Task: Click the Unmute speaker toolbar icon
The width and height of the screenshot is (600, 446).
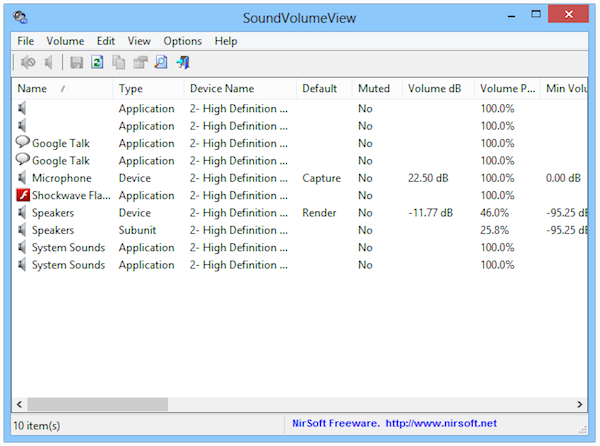Action: pos(48,62)
